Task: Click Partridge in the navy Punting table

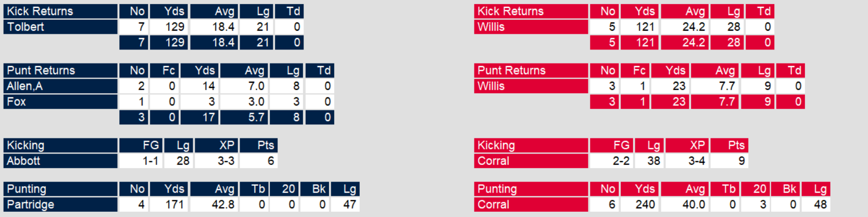Action: 31,205
